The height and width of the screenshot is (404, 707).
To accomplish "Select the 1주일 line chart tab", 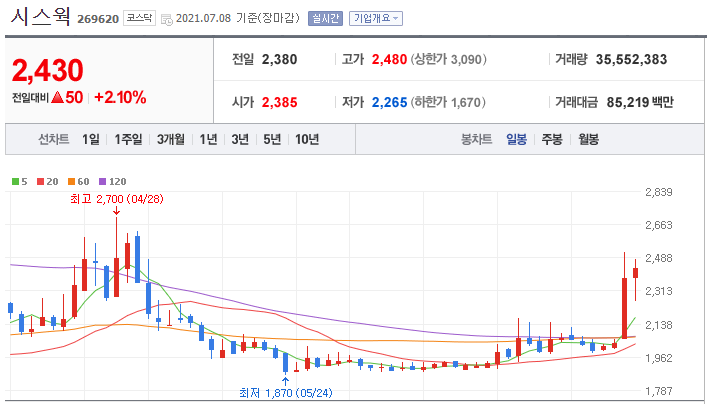I will (x=128, y=139).
